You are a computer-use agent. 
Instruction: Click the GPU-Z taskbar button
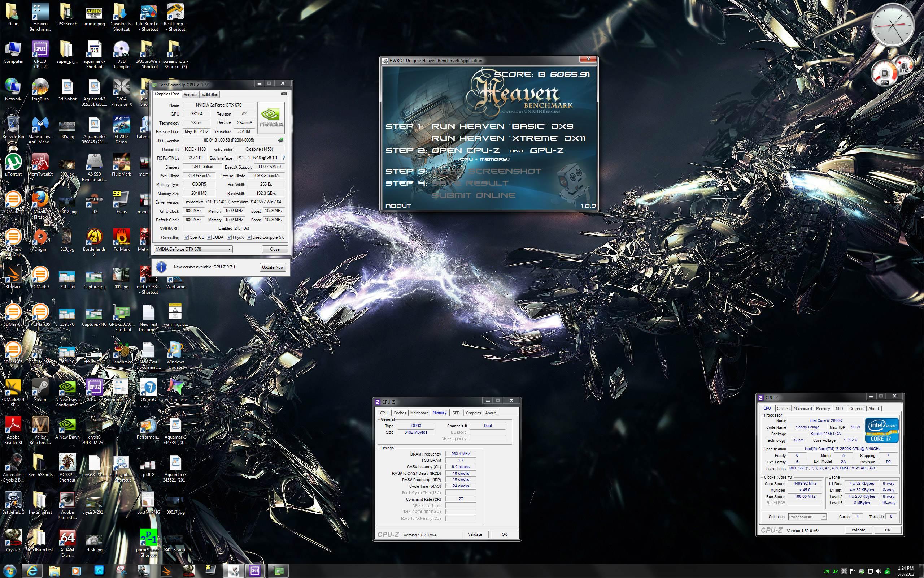point(278,571)
